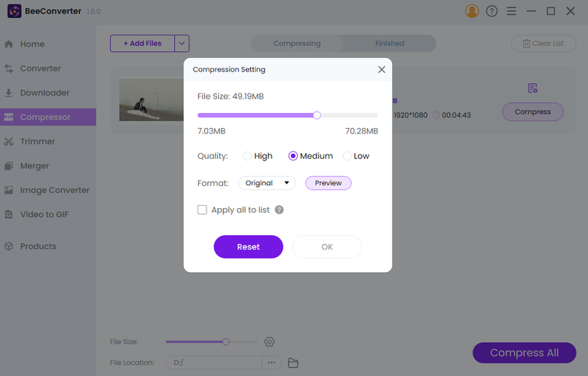Open the Merger tool
The width and height of the screenshot is (588, 376).
point(48,166)
